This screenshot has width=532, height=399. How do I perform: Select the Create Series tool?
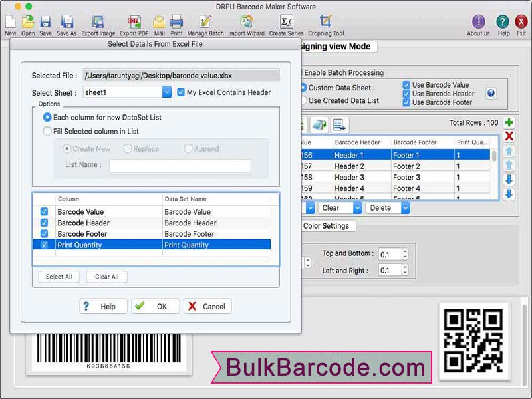pos(287,22)
